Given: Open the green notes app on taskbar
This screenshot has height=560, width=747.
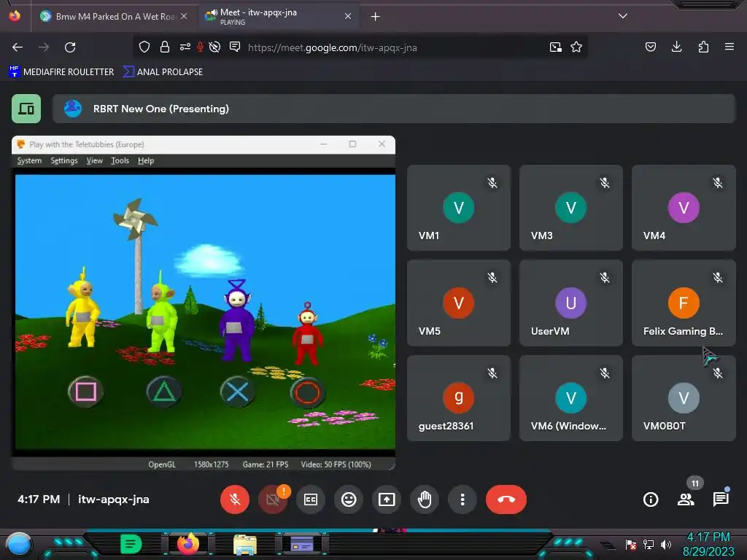Looking at the screenshot, I should 131,544.
